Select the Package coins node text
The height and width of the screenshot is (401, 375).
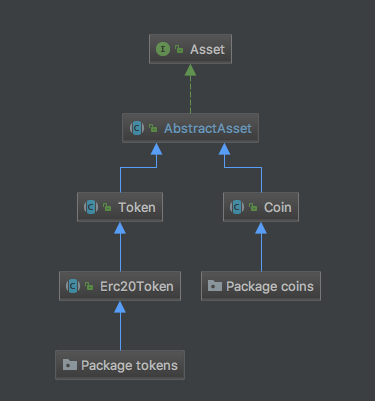coord(270,287)
